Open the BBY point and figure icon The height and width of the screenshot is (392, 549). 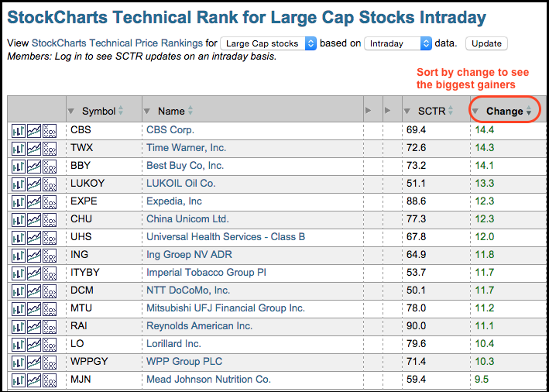point(50,167)
